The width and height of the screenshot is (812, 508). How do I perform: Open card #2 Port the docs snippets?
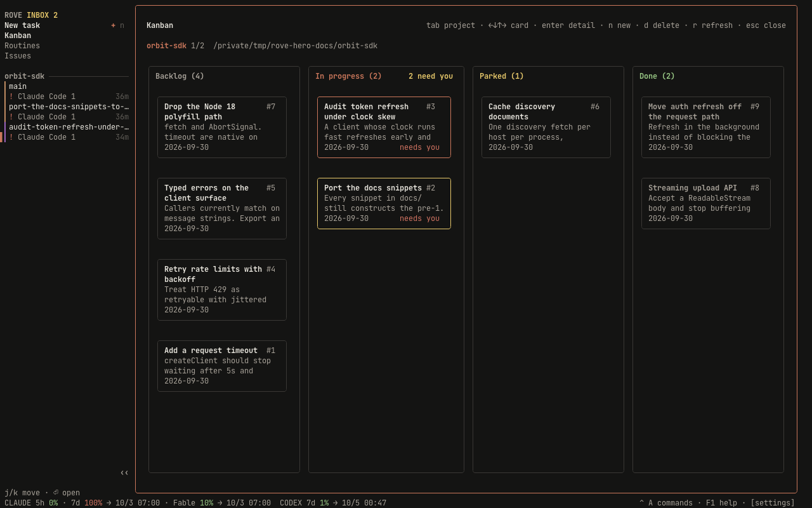point(384,203)
